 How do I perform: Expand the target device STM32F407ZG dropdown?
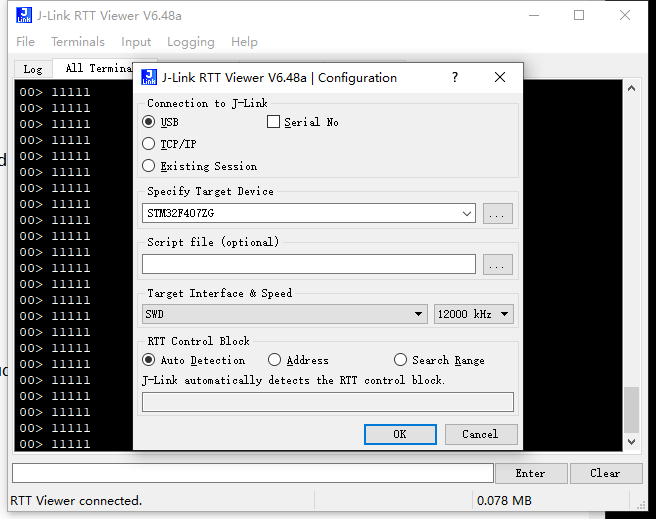pos(467,214)
